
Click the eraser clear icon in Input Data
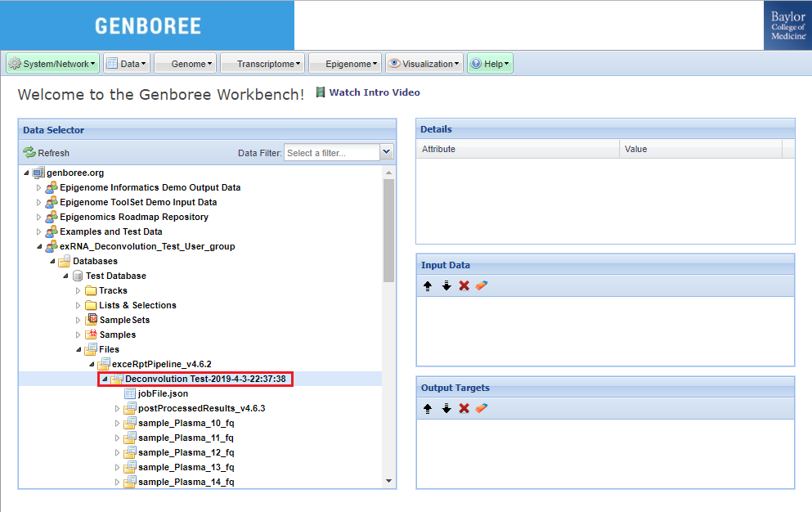coord(481,286)
